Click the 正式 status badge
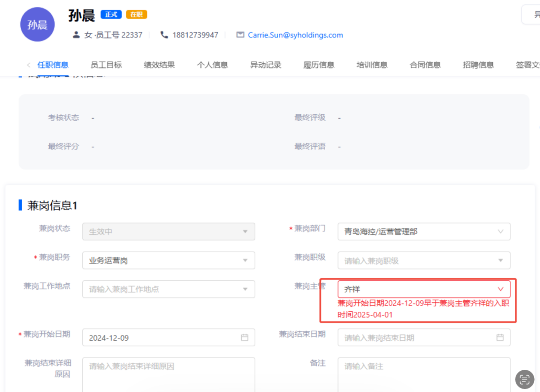Viewport: 540px width, 392px height. coord(111,14)
